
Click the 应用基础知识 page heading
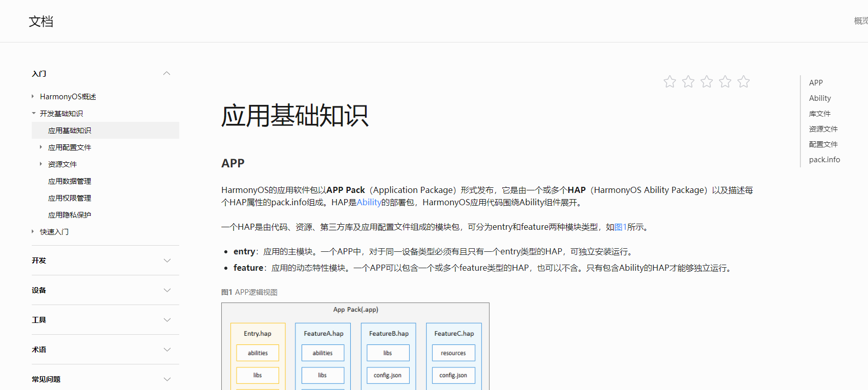pyautogui.click(x=295, y=116)
